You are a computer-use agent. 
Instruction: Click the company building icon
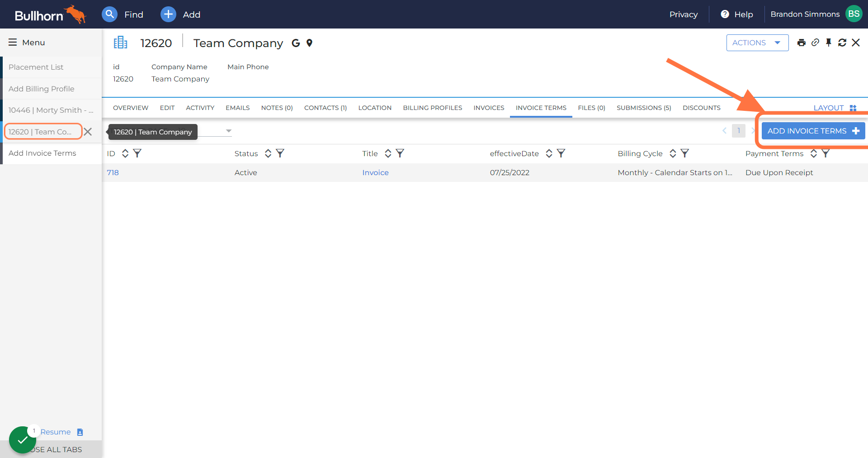(x=120, y=43)
